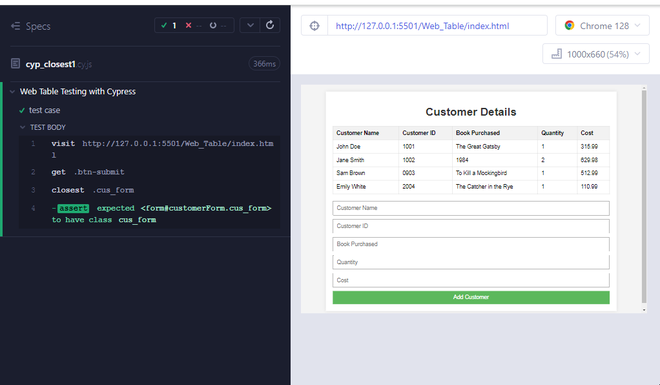Select the John Doe table cell

(365, 146)
